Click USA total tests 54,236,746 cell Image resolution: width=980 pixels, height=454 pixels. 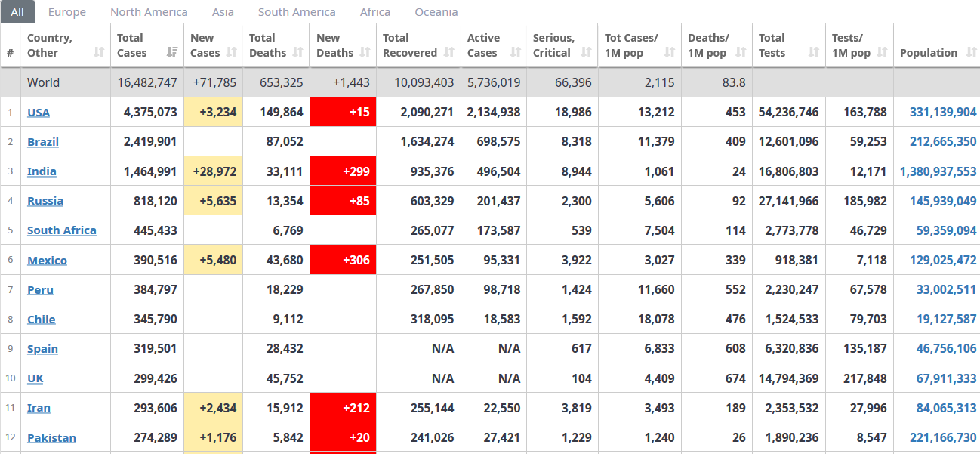tap(789, 113)
